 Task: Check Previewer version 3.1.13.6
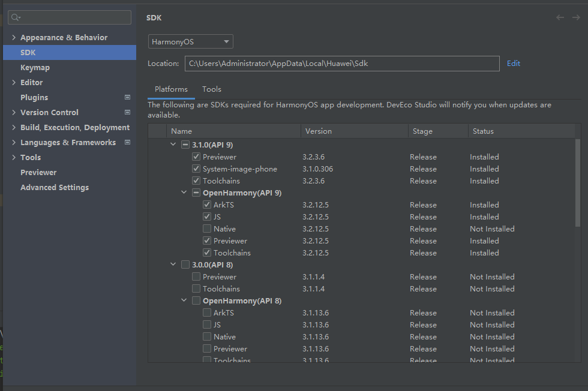(x=207, y=348)
